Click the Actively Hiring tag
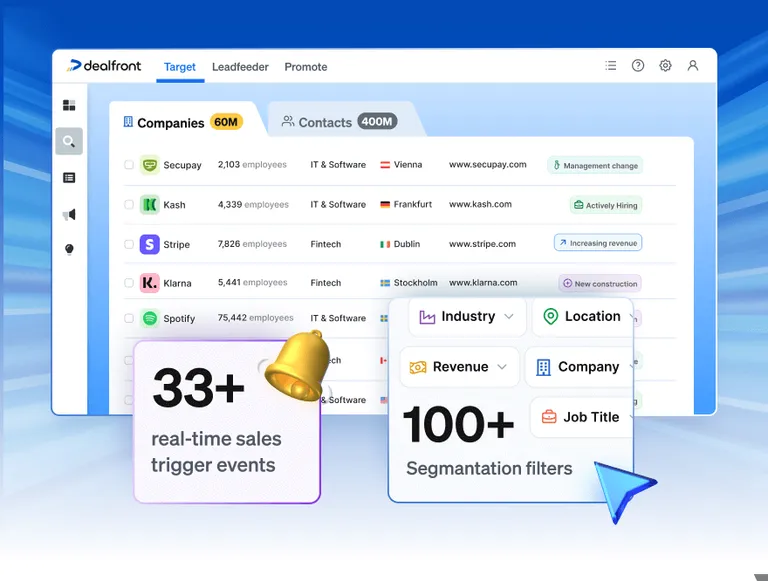768x581 pixels. tap(606, 205)
